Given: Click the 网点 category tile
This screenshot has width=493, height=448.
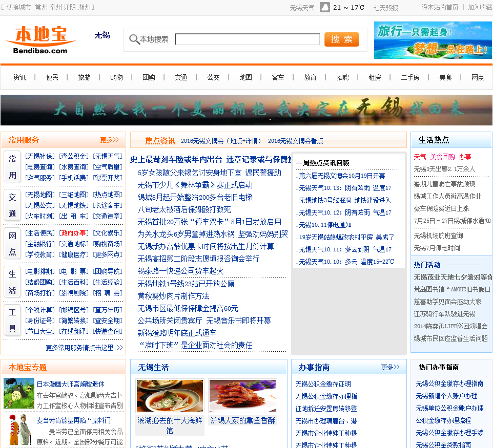Looking at the screenshot, I should pyautogui.click(x=12, y=244).
